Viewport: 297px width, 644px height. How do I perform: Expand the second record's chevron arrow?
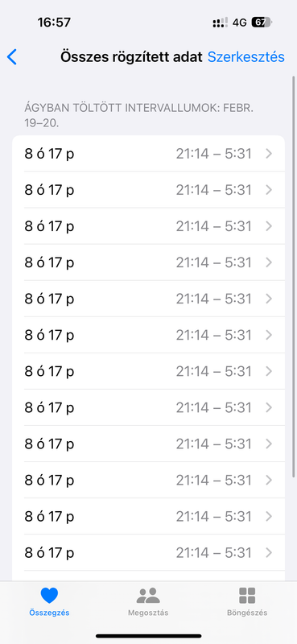click(x=269, y=190)
